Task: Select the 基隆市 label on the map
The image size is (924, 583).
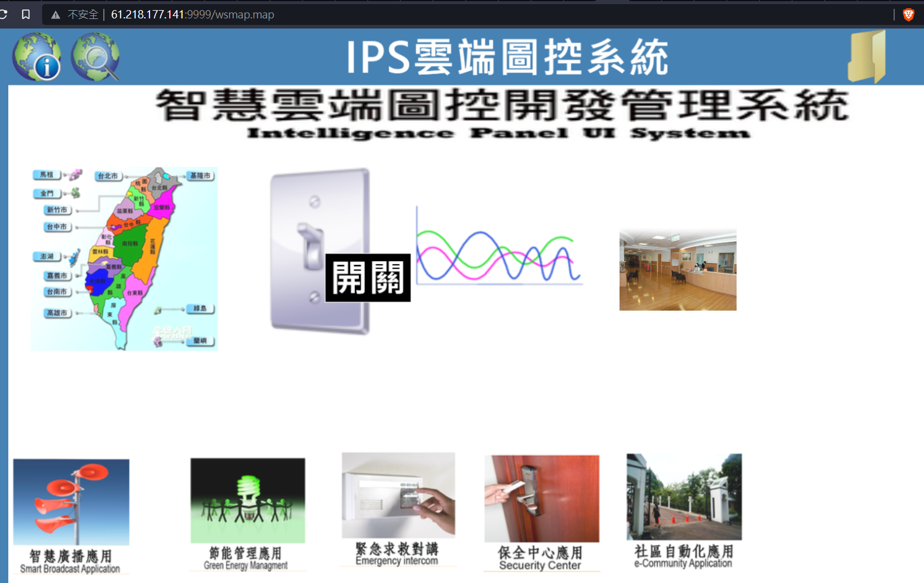Action: point(201,176)
